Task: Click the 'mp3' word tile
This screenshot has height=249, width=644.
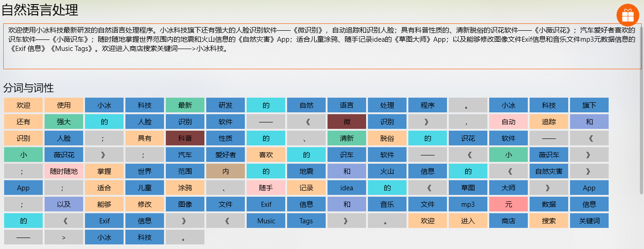Action: point(468,204)
